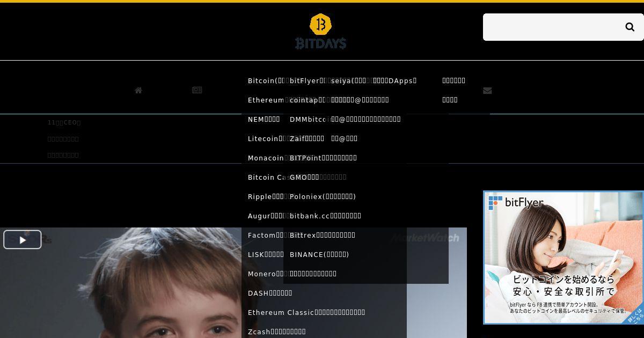The image size is (644, 338).
Task: Open the Monacoin menu entry
Action: (x=266, y=158)
